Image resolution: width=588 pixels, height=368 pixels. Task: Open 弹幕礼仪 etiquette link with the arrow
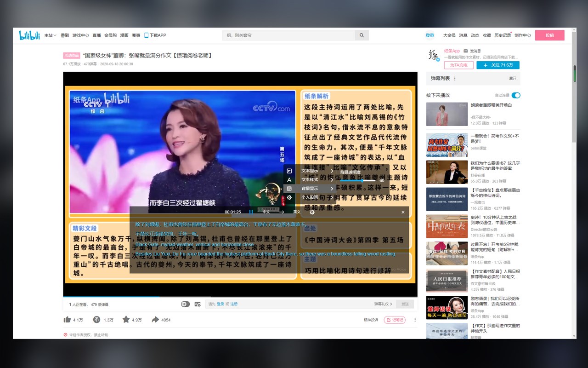[x=384, y=304]
